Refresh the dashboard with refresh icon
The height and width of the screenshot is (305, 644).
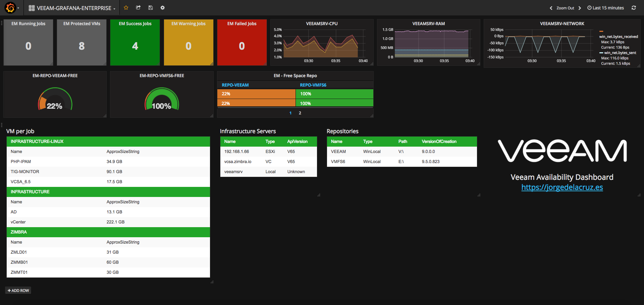click(x=634, y=8)
